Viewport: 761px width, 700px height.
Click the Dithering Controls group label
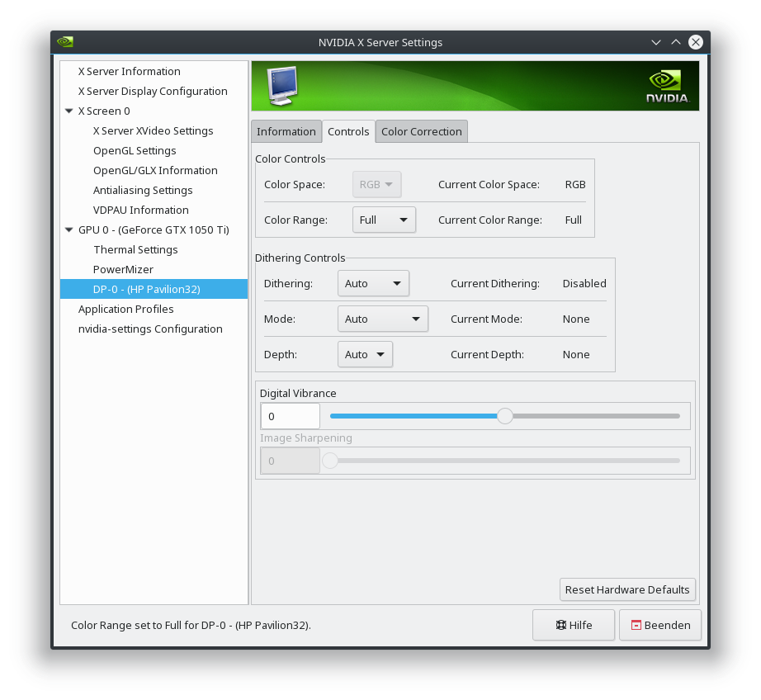point(300,258)
